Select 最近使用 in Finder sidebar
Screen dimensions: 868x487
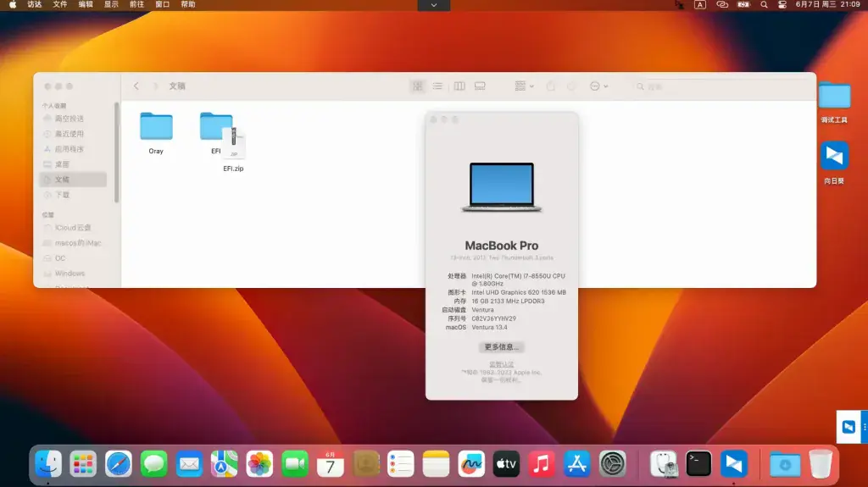pyautogui.click(x=73, y=134)
